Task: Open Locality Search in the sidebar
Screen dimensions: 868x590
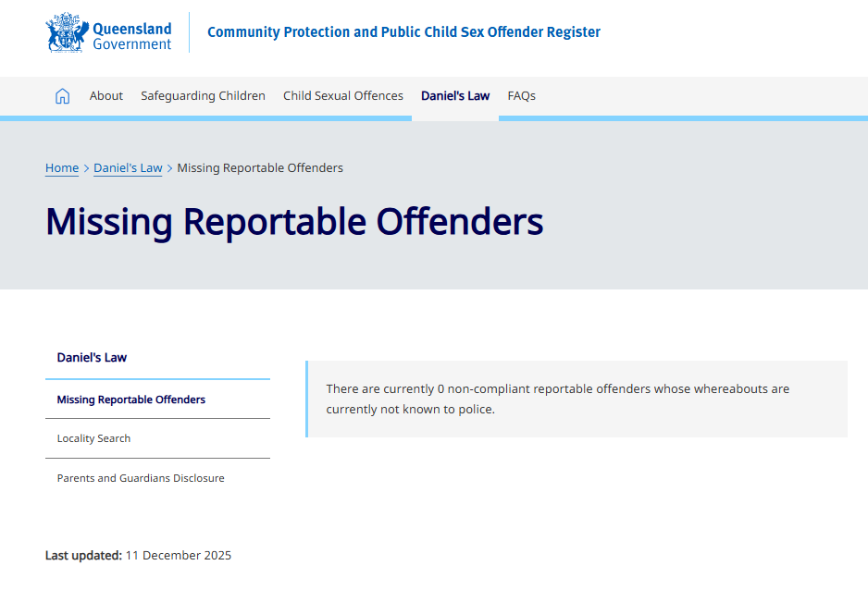Action: coord(93,438)
